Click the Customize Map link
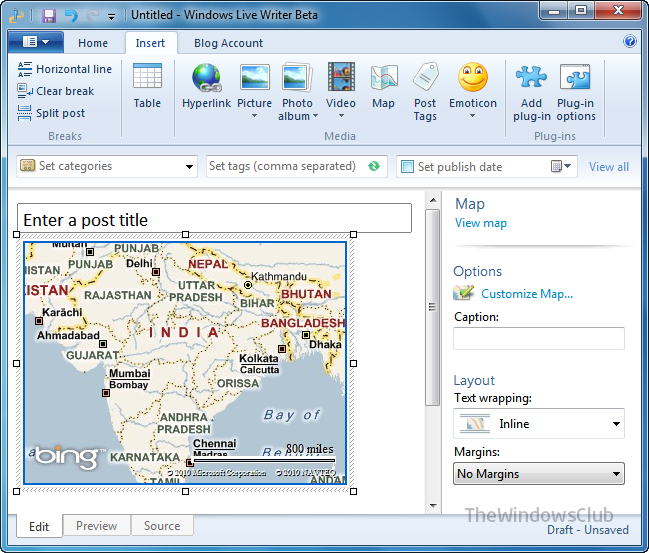This screenshot has height=553, width=649. tap(527, 294)
